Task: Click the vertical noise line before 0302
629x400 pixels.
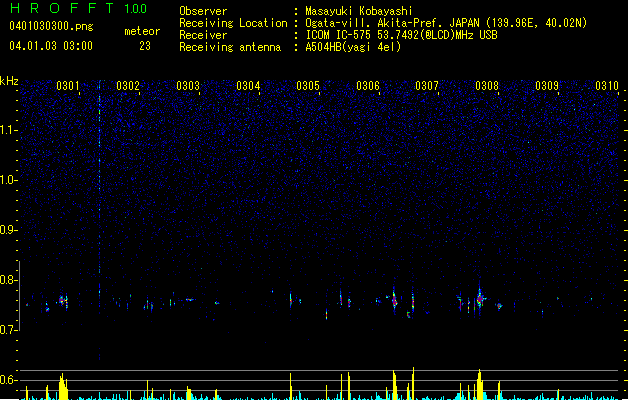Action: coord(99,221)
